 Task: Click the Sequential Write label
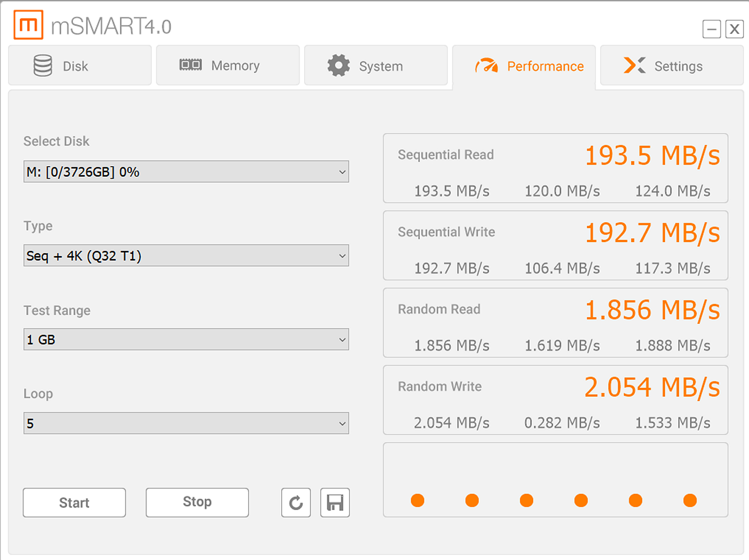click(x=446, y=232)
